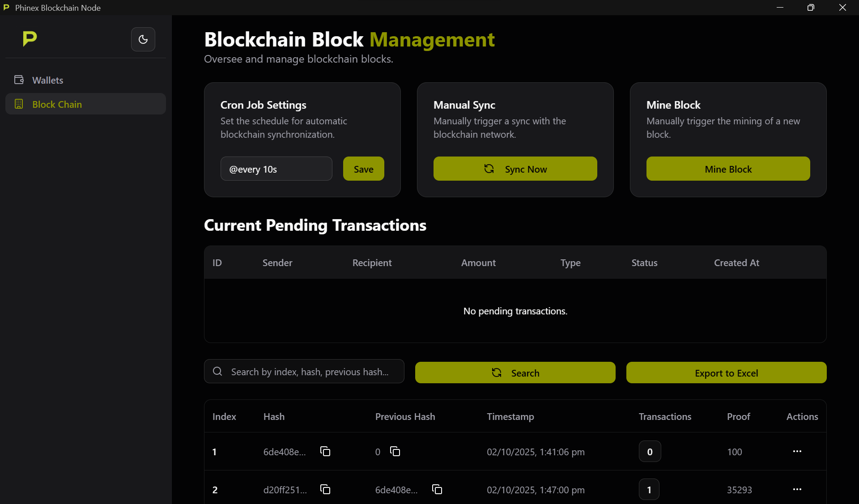Open the actions menu for block 1
This screenshot has height=504, width=859.
798,451
